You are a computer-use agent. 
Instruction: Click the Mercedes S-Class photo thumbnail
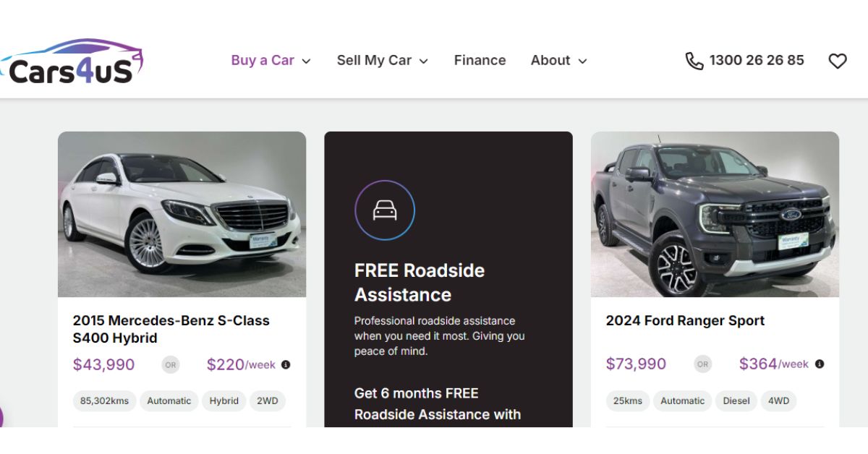click(182, 215)
